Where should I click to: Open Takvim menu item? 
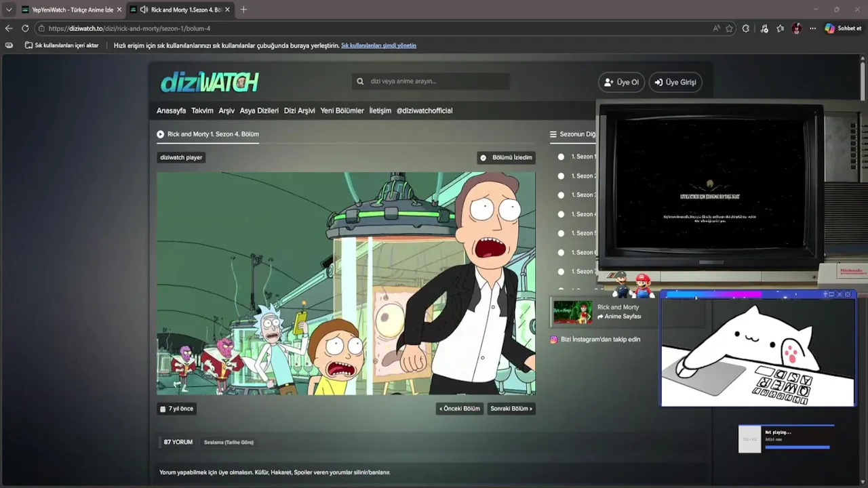202,110
